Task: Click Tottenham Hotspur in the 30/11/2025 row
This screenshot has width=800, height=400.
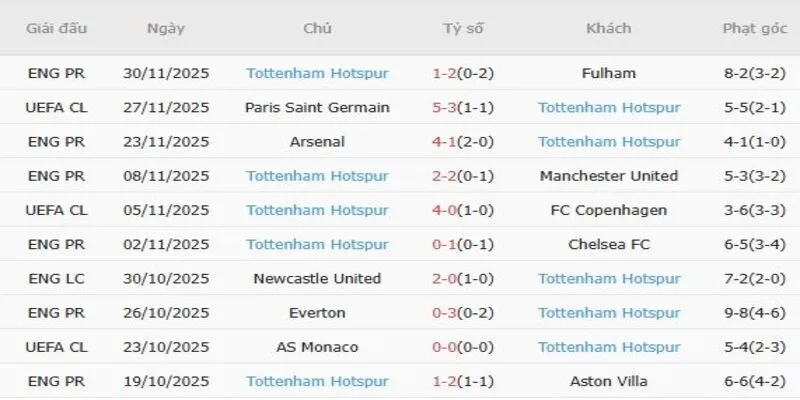Action: (317, 73)
